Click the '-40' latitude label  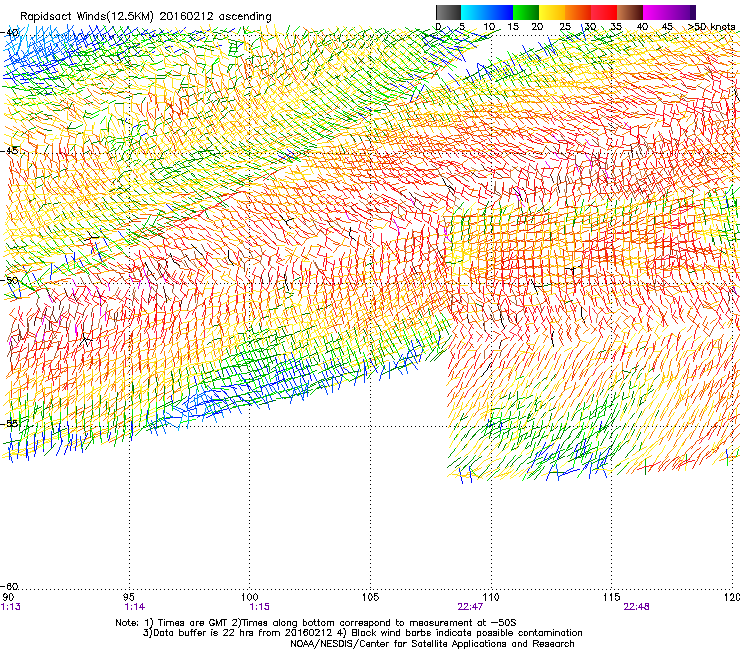tap(10, 33)
